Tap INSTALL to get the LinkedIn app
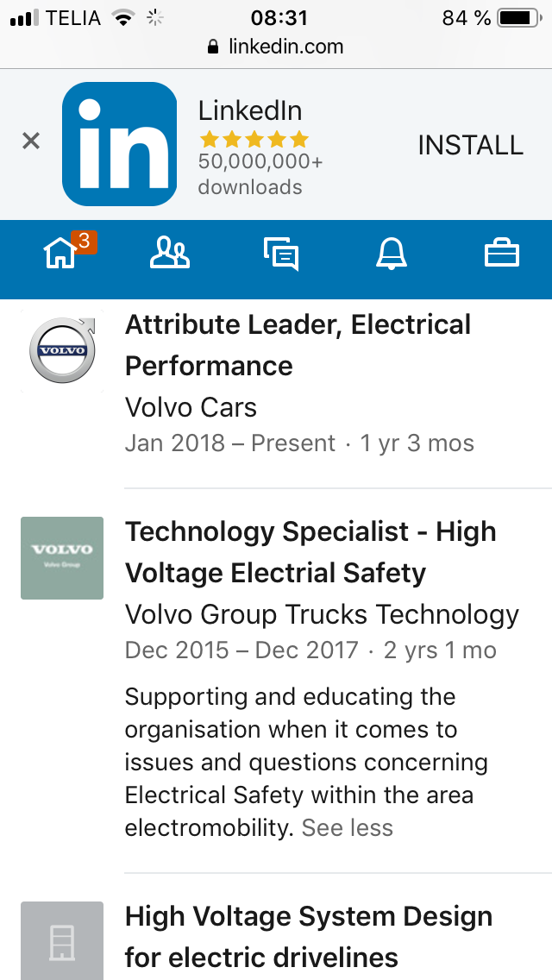Viewport: 552px width, 980px height. tap(470, 145)
